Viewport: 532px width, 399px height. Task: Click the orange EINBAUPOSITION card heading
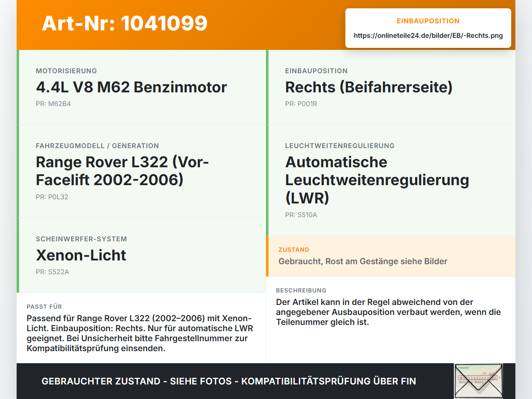click(428, 21)
